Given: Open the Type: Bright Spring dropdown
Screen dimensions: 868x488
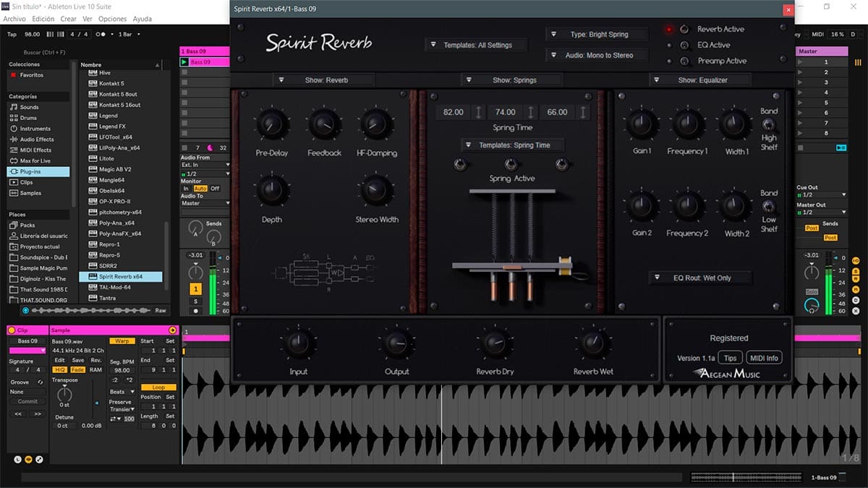Looking at the screenshot, I should [597, 34].
